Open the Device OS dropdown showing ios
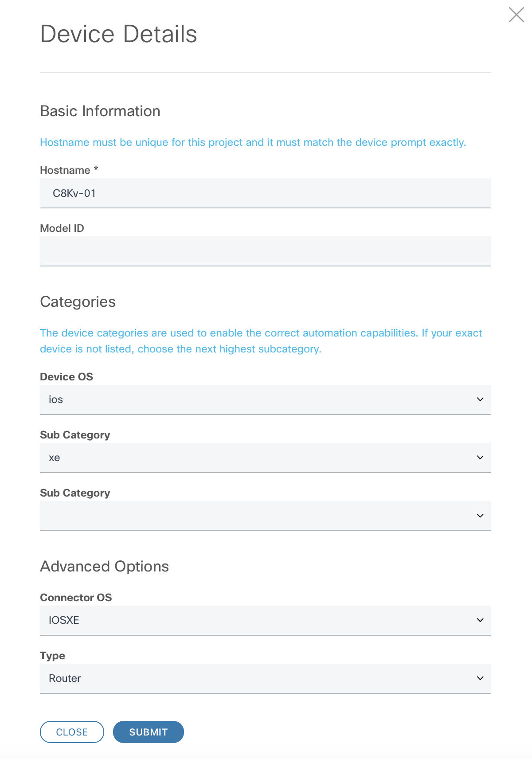532x759 pixels. (x=257, y=399)
